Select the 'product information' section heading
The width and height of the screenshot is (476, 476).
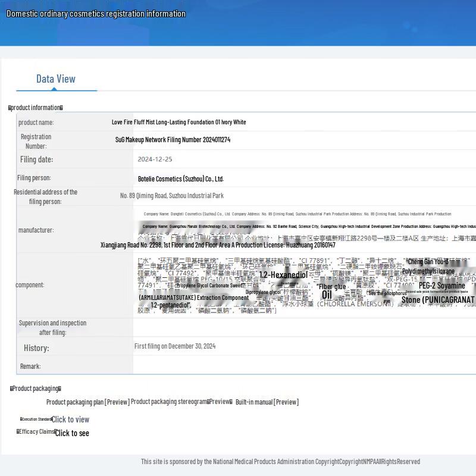pyautogui.click(x=36, y=108)
